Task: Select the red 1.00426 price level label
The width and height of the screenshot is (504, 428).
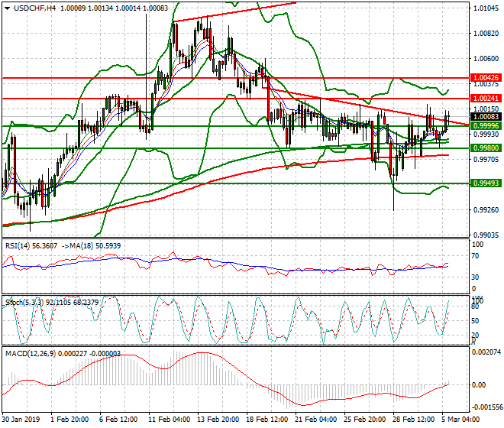Action: [x=486, y=77]
